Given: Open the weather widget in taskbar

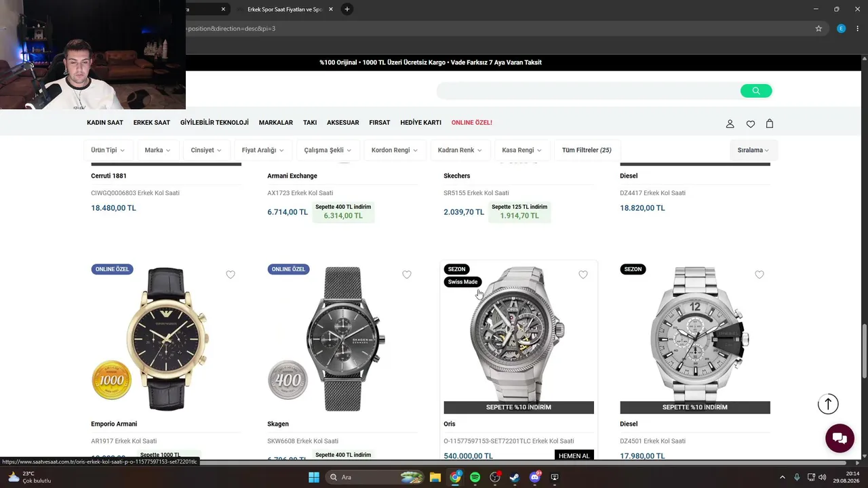Looking at the screenshot, I should tap(28, 477).
